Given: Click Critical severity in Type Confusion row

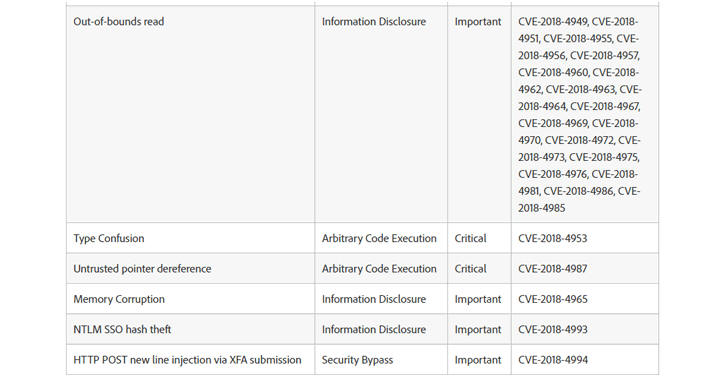Looking at the screenshot, I should (470, 238).
